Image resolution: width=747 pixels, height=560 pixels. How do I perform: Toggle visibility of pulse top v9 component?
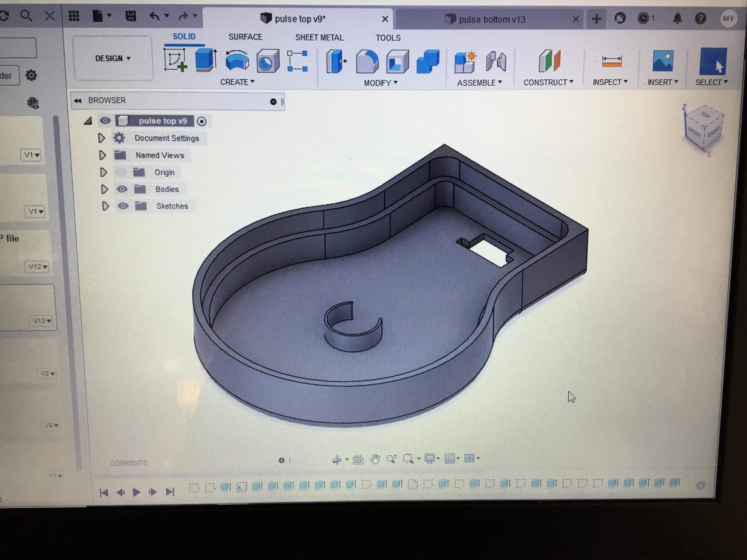(x=105, y=121)
